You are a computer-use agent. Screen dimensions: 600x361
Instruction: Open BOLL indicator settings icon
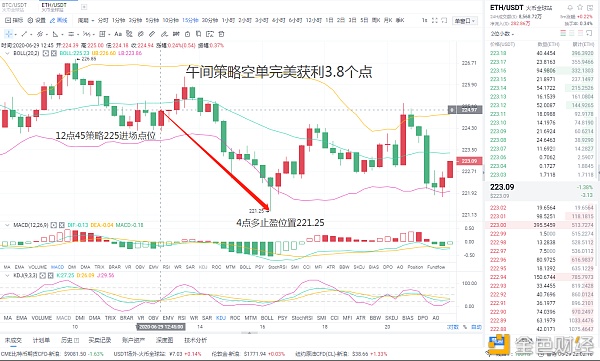coord(46,53)
